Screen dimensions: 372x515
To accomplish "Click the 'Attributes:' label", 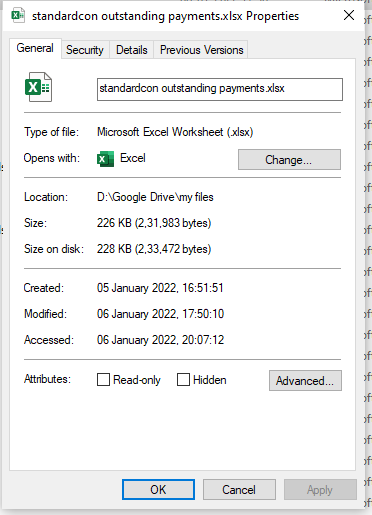I will 47,379.
